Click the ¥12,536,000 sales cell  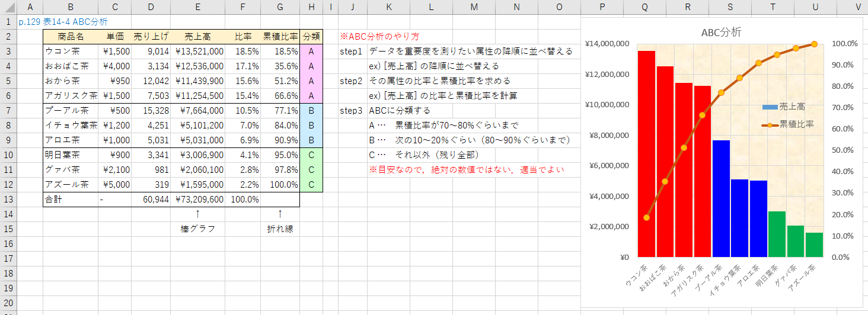197,66
